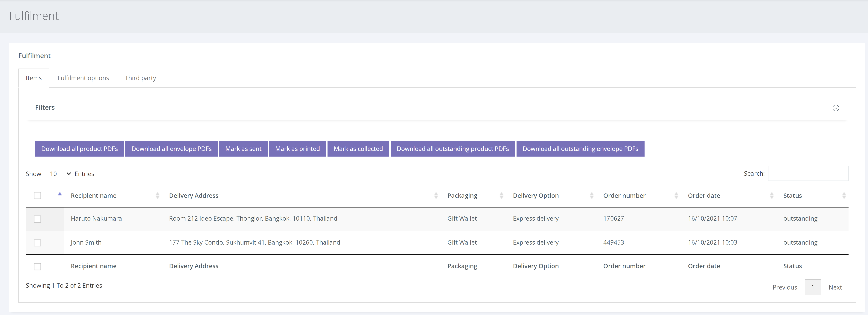Download all outstanding envelope PDFs

tap(580, 149)
